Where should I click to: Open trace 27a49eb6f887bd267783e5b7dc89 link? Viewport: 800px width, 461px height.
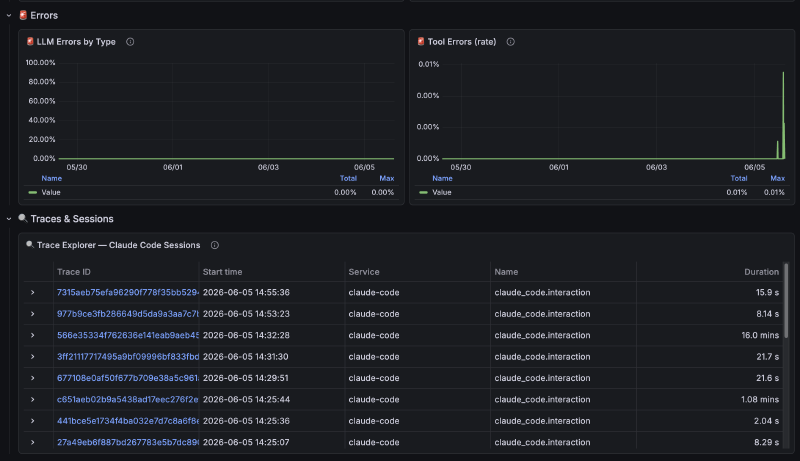(x=128, y=443)
